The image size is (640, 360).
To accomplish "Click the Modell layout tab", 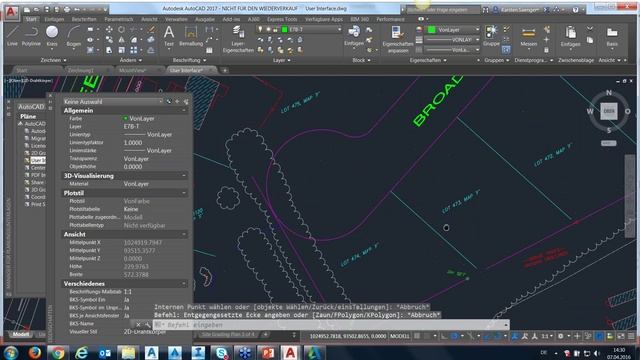I will pos(21,334).
